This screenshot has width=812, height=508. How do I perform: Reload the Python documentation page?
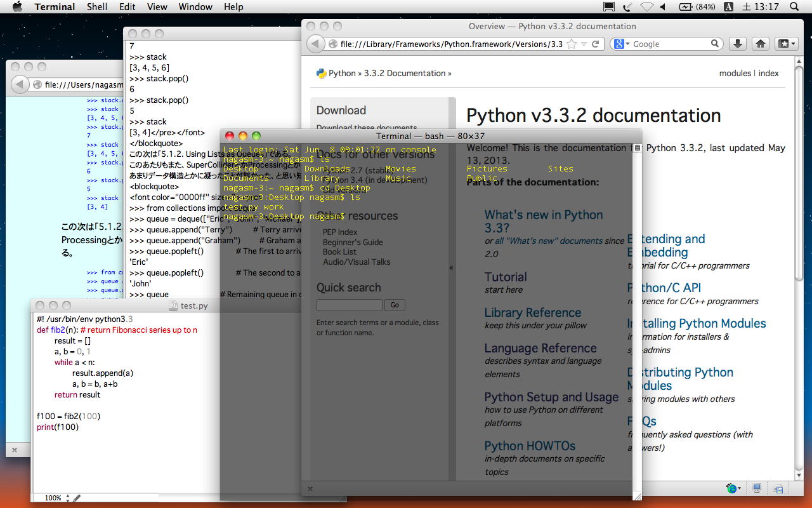[595, 44]
